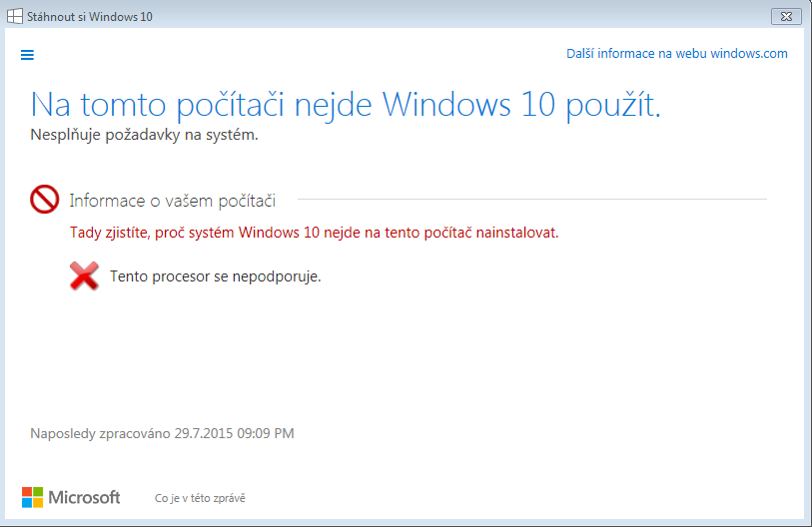Open the 'Co je v této zprávě' link
The image size is (812, 527).
(200, 498)
